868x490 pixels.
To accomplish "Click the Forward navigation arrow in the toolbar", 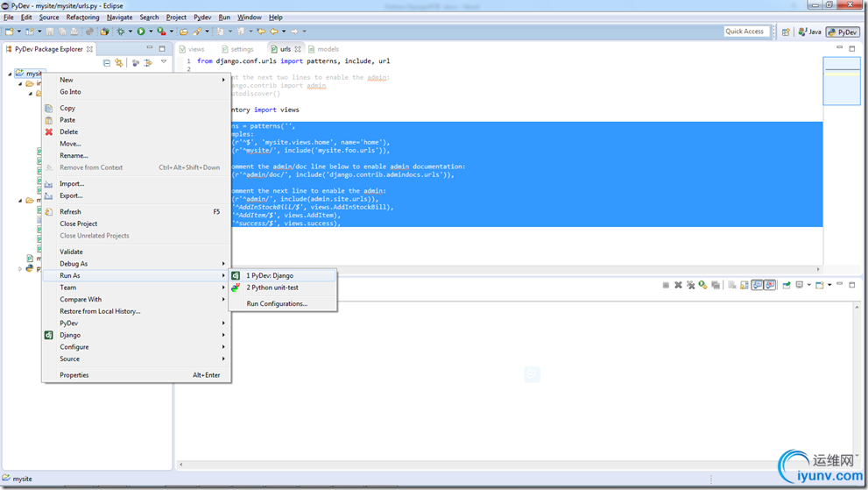I will click(294, 32).
